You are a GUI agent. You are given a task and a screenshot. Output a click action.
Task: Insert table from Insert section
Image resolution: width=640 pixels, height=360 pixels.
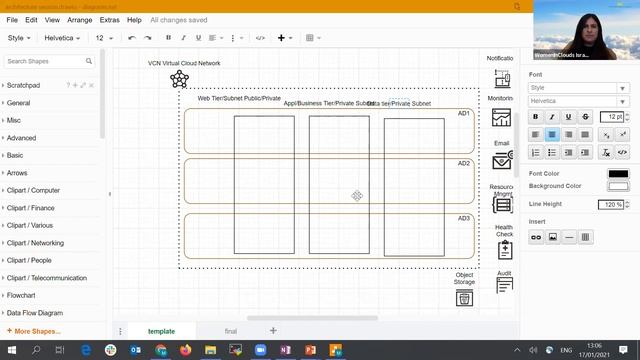585,237
